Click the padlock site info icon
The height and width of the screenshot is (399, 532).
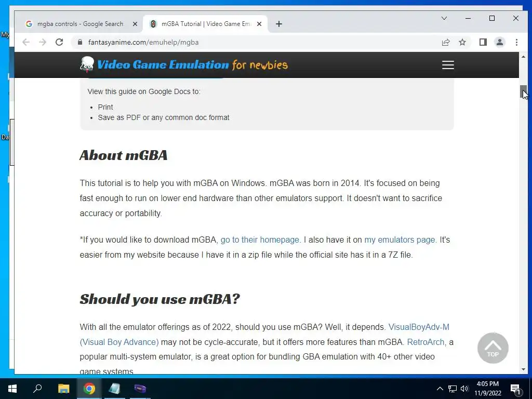80,42
